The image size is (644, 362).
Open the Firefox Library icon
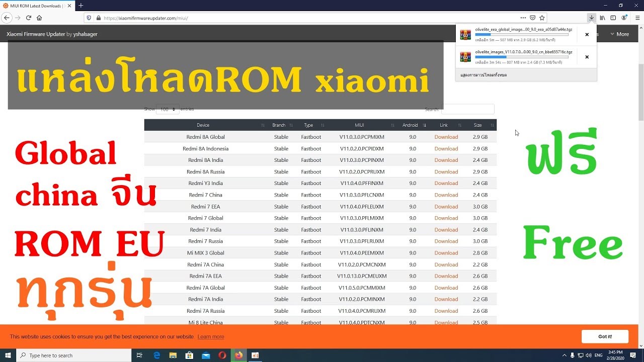pos(602,18)
